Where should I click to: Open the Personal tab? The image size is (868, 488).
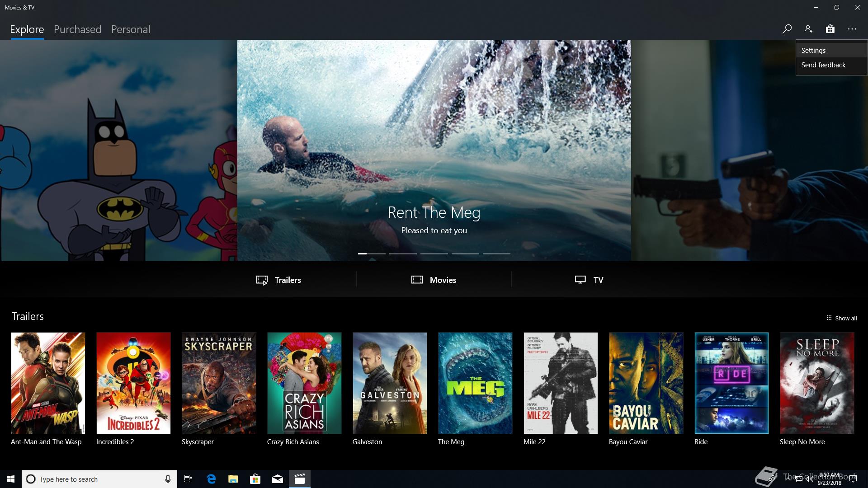[131, 29]
